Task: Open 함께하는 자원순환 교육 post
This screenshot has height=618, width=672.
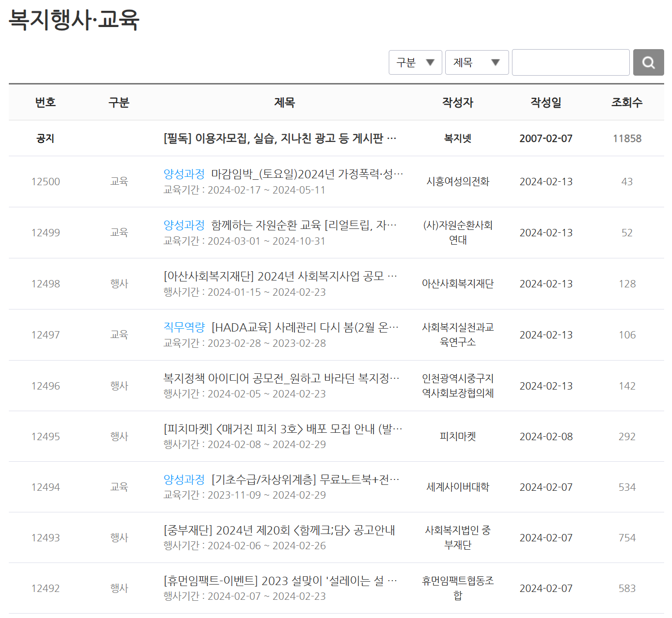Action: coord(304,225)
